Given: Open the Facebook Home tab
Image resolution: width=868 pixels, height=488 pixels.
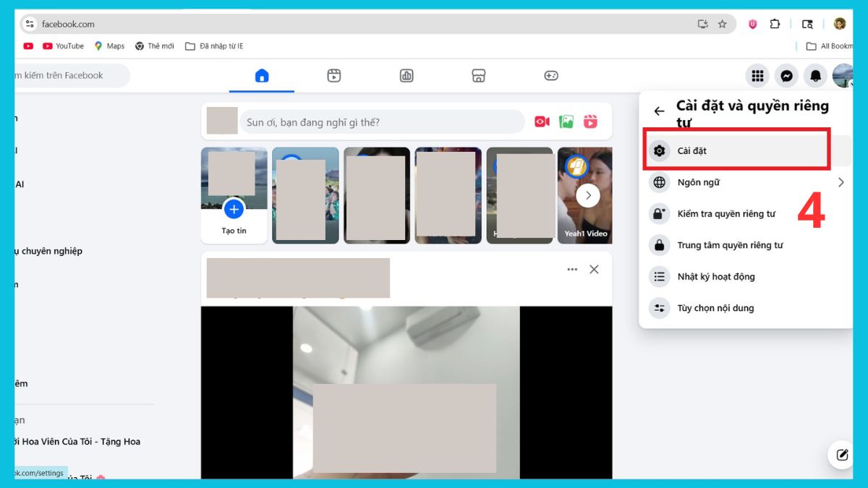Looking at the screenshot, I should click(262, 75).
